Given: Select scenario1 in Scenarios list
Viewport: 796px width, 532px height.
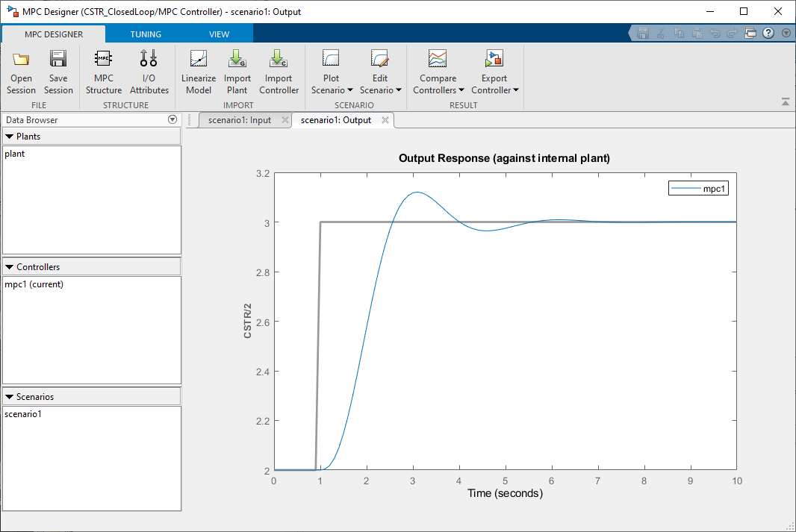Looking at the screenshot, I should pos(23,414).
